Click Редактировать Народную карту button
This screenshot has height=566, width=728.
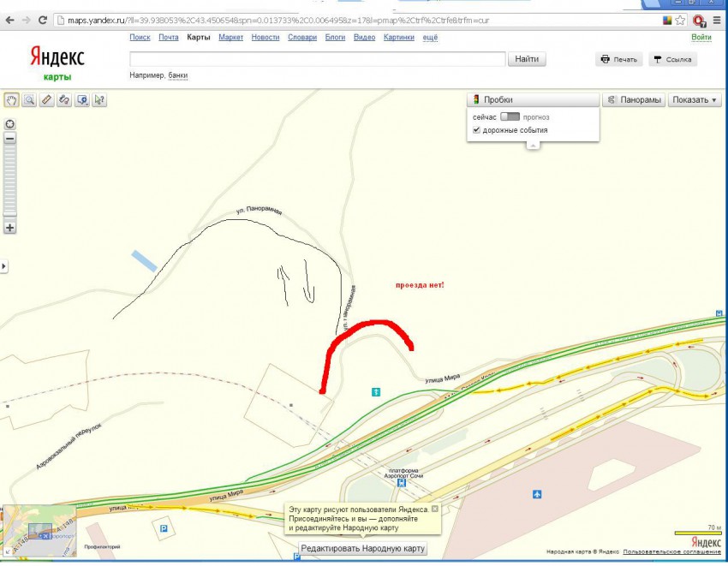[x=362, y=548]
